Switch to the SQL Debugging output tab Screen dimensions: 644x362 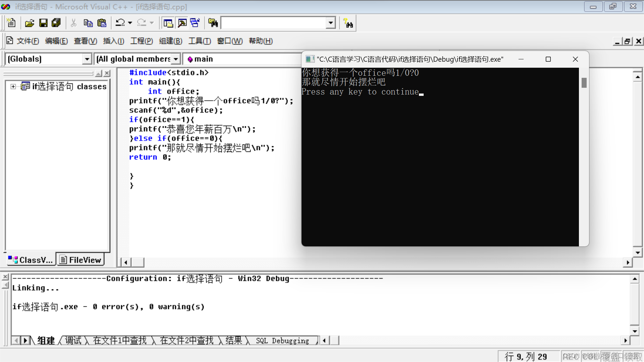tap(282, 341)
